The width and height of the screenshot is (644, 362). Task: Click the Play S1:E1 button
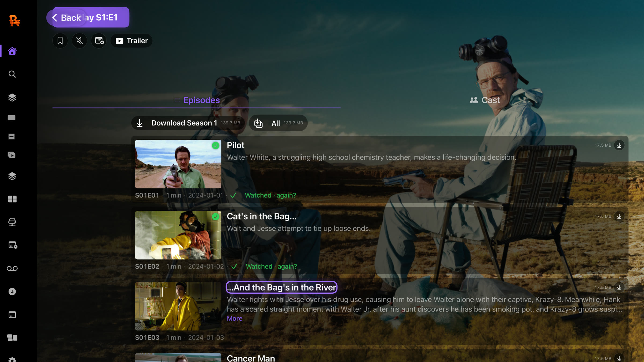tap(107, 17)
